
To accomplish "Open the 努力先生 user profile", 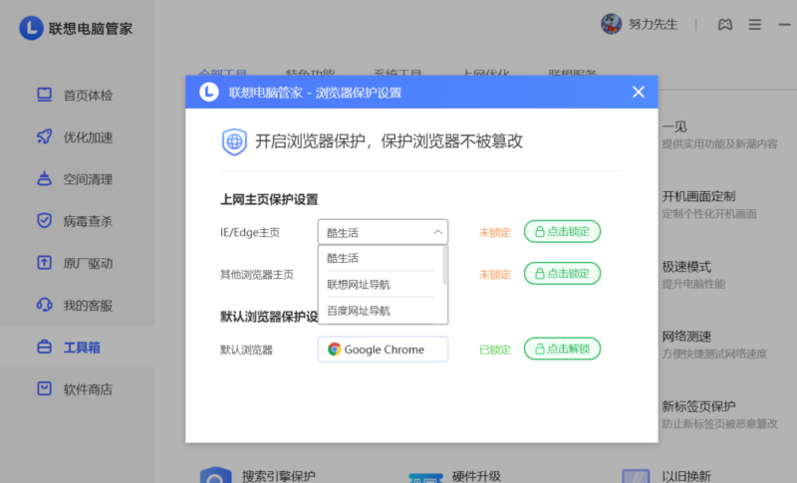I will pos(639,25).
